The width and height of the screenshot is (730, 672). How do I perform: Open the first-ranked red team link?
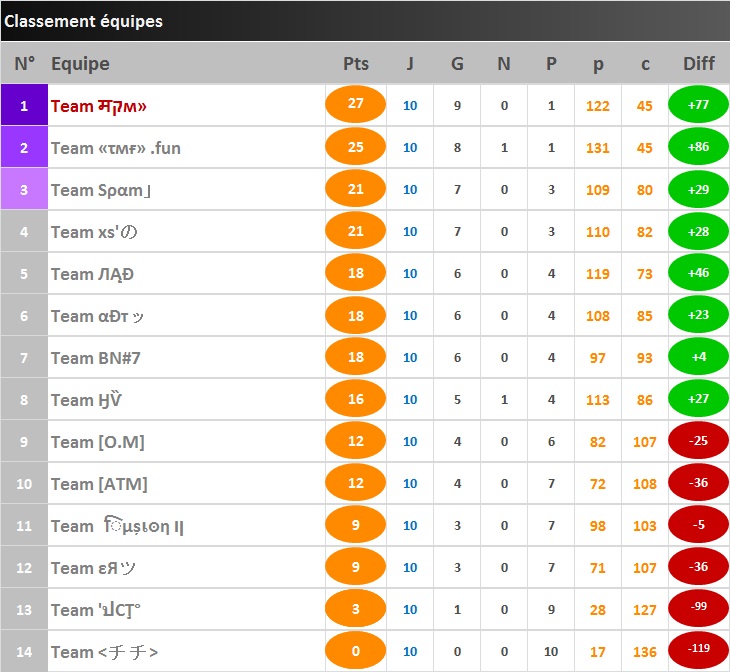click(x=99, y=106)
